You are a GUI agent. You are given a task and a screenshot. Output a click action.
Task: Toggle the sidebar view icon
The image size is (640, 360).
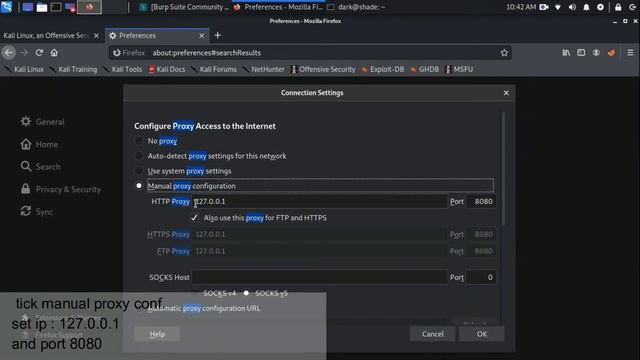(581, 53)
